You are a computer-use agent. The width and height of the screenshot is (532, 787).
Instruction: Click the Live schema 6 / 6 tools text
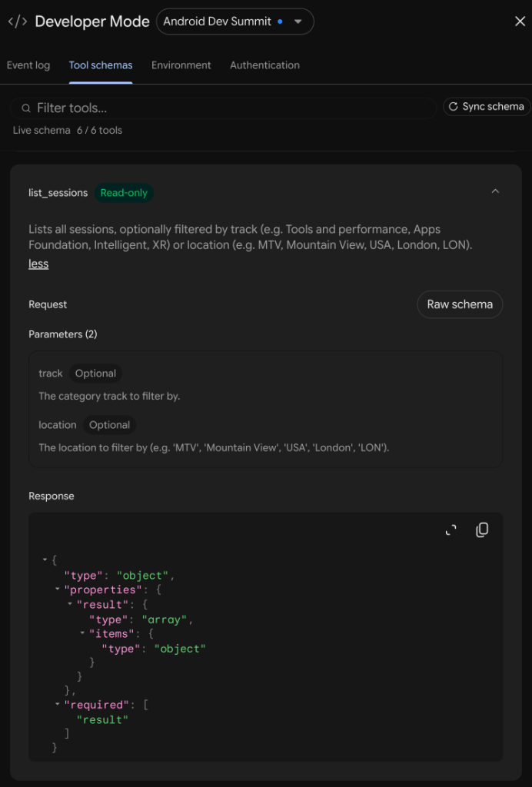click(x=67, y=131)
